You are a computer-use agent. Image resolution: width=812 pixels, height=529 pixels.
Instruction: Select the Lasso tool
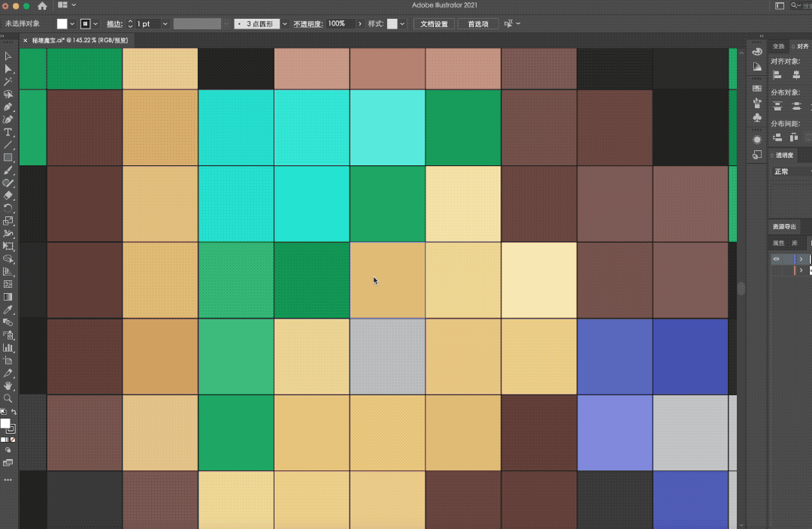pos(8,94)
